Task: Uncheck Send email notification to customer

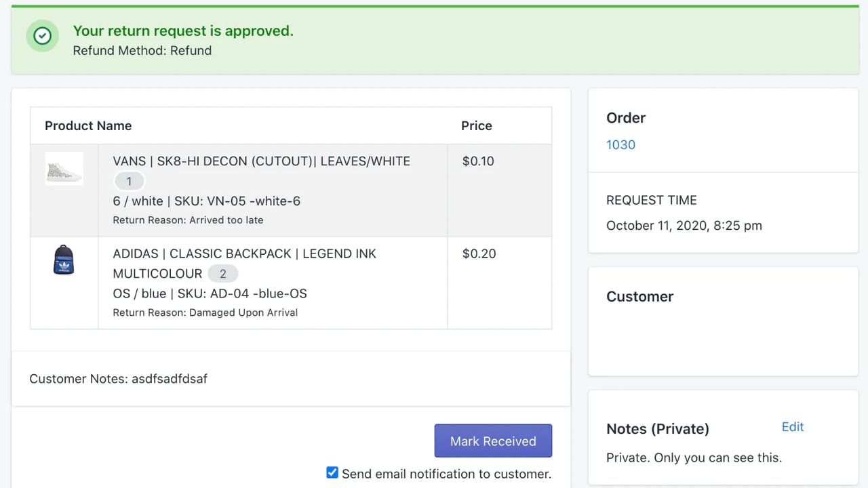Action: click(332, 472)
